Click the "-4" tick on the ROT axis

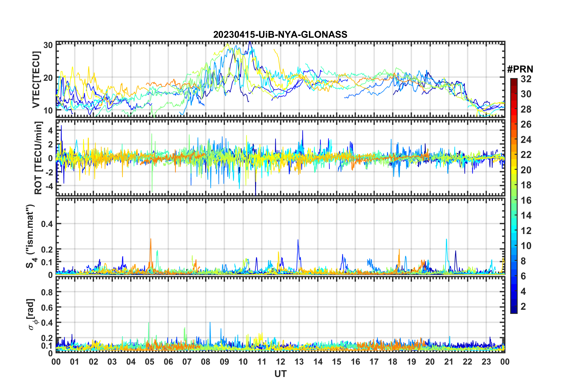point(49,186)
